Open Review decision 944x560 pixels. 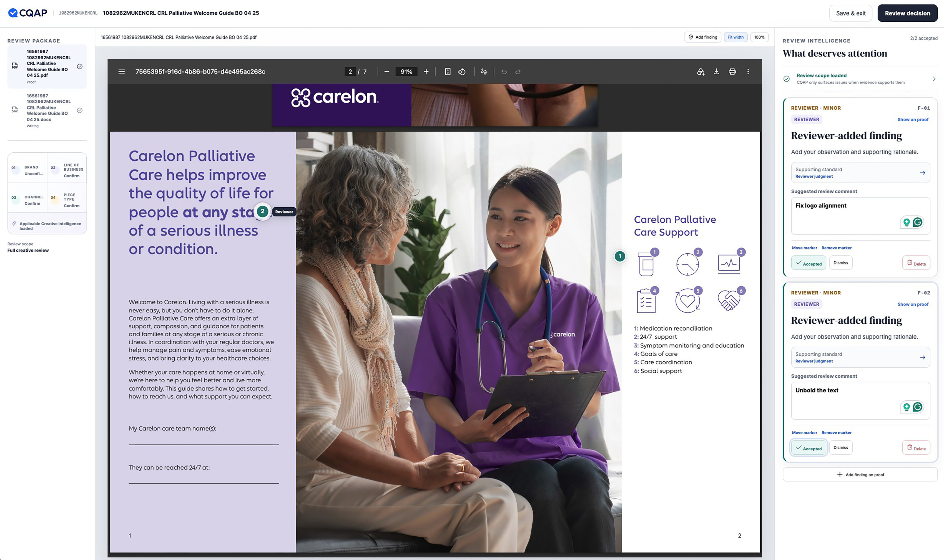(x=907, y=13)
